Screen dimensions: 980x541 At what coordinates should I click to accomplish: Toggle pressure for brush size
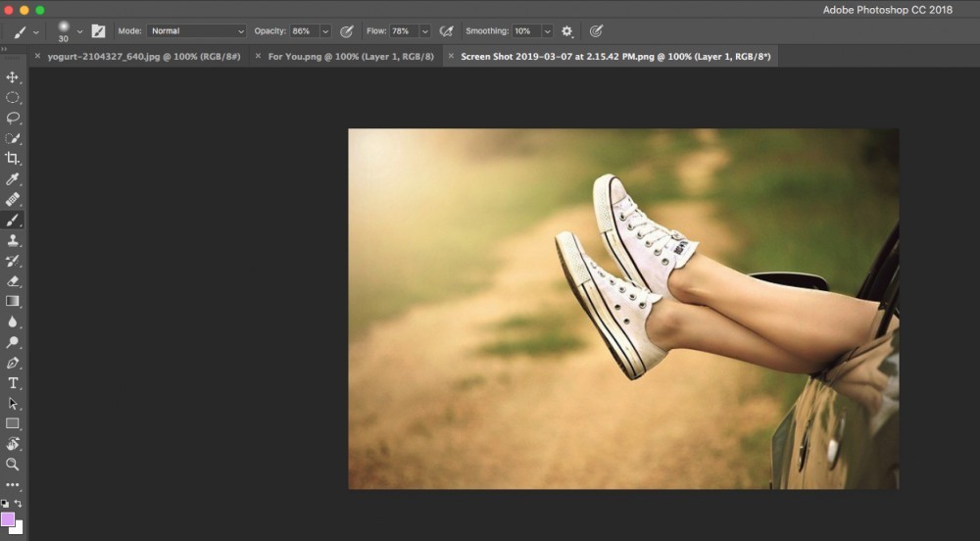pos(596,31)
